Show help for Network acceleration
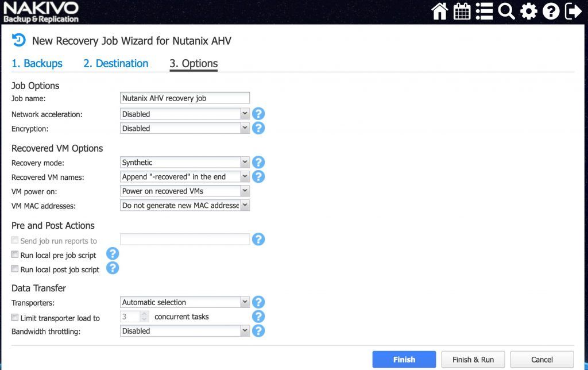Screen dimensions: 588x370 [258, 114]
